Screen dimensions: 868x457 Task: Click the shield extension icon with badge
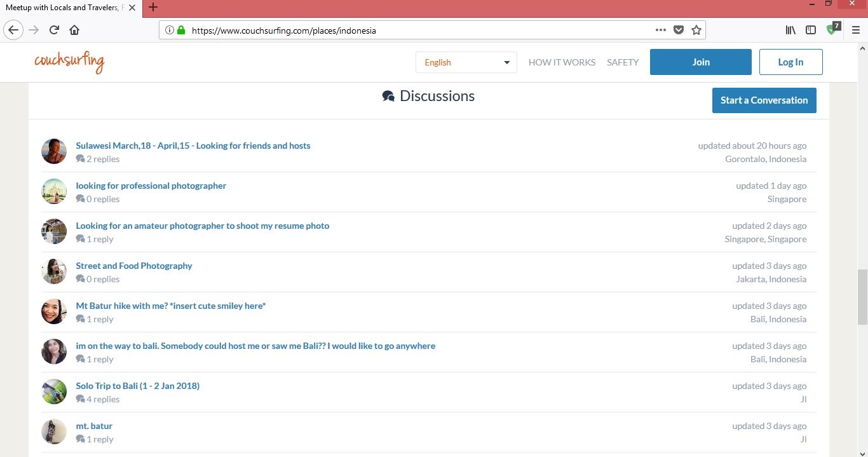(832, 29)
